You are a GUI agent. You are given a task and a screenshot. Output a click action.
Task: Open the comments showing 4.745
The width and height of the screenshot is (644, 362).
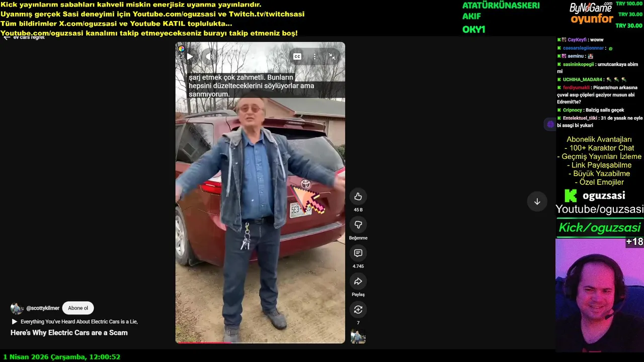coord(358,253)
